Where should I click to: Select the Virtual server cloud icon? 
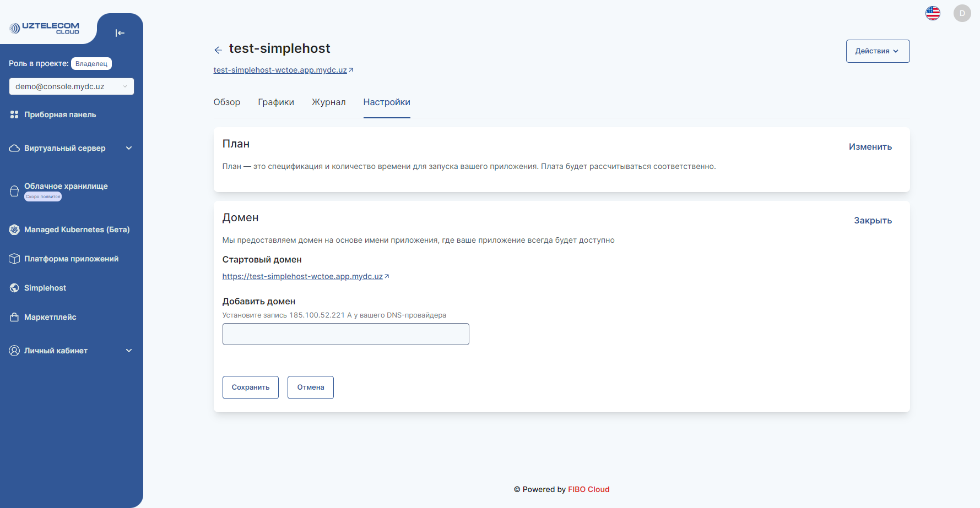click(14, 148)
